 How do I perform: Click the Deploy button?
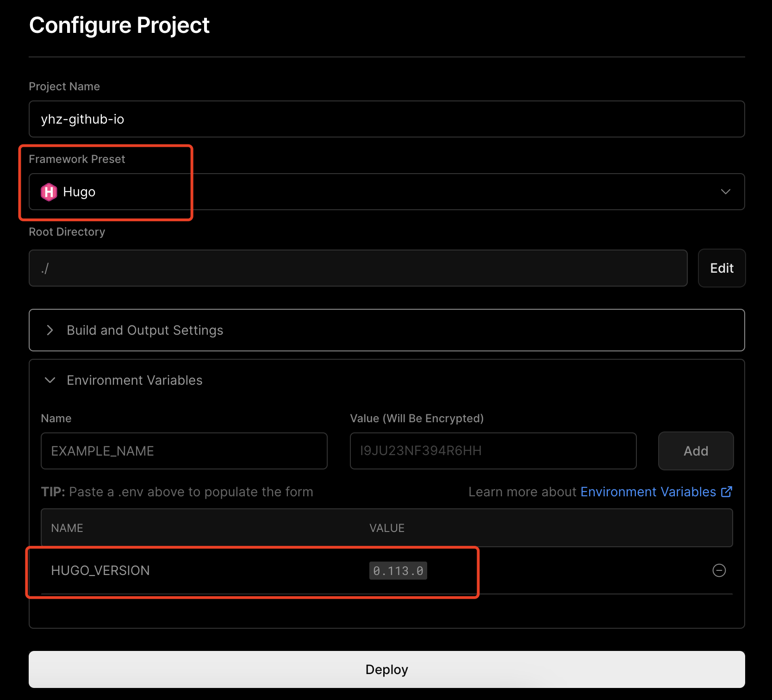coord(386,669)
